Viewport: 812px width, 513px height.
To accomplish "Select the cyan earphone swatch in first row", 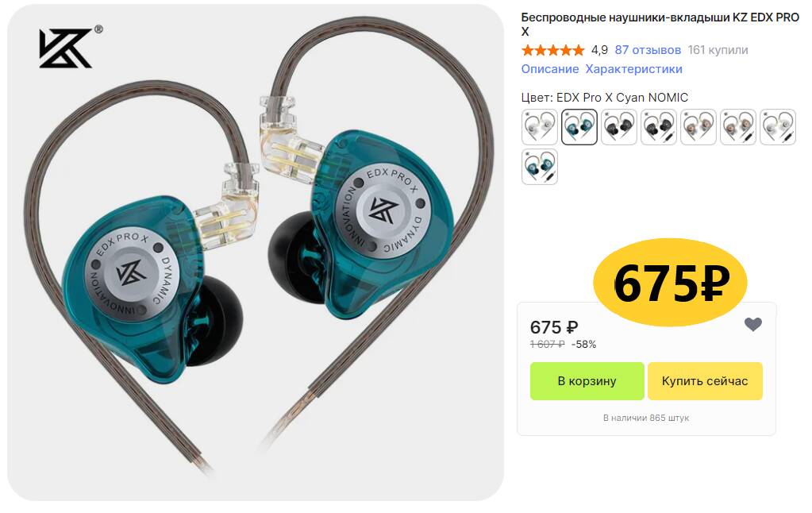I will click(579, 127).
